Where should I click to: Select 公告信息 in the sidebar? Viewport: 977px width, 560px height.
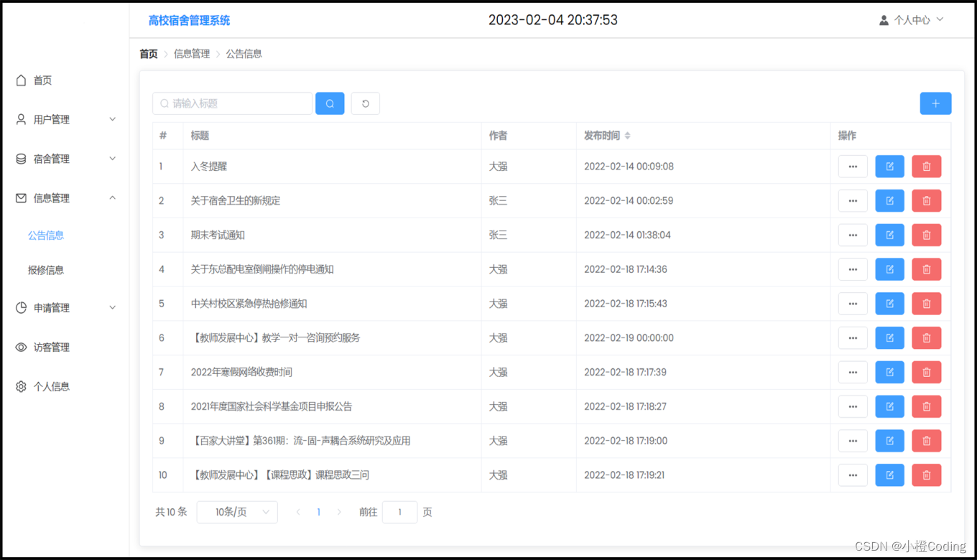pyautogui.click(x=46, y=235)
